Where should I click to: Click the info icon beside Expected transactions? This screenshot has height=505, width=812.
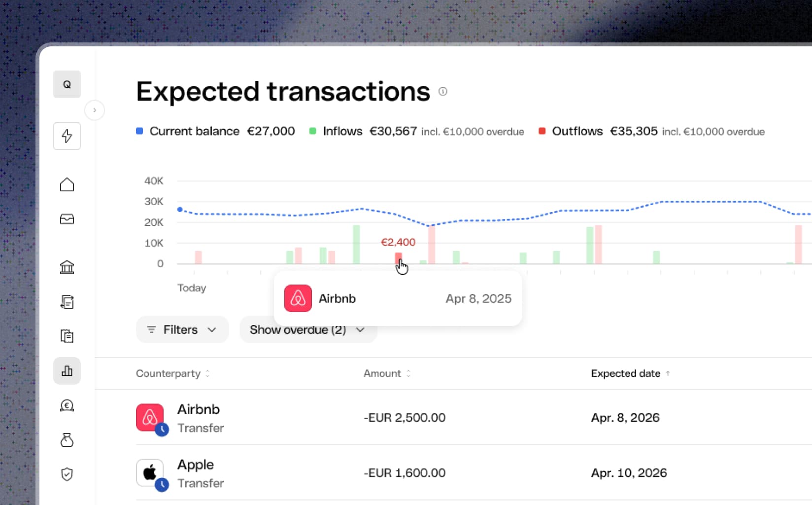443,91
